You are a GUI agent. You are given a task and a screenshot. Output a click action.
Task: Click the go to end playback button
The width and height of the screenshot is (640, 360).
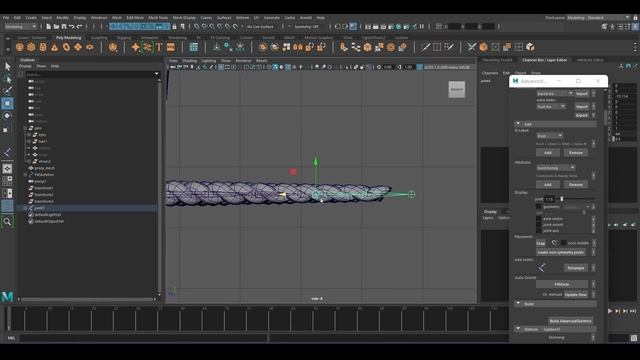[633, 311]
